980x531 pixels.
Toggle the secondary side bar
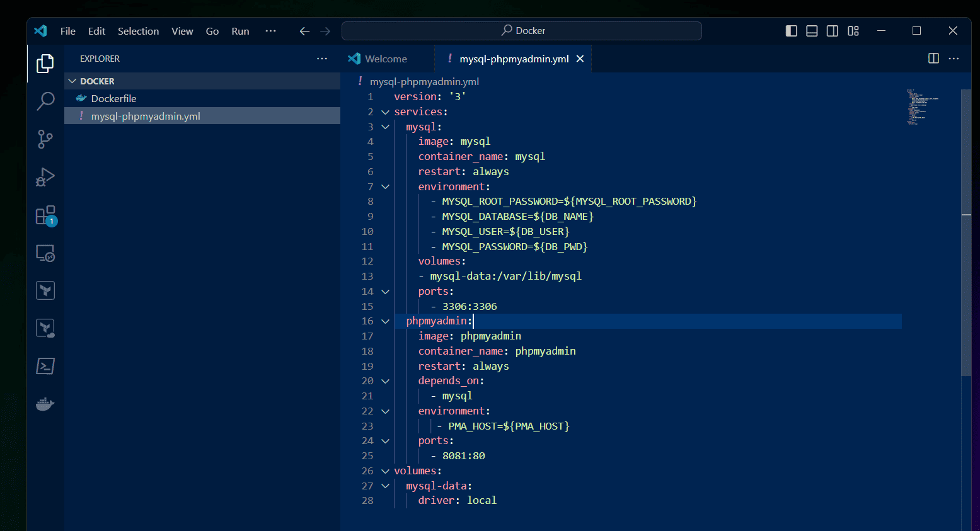[x=833, y=31]
